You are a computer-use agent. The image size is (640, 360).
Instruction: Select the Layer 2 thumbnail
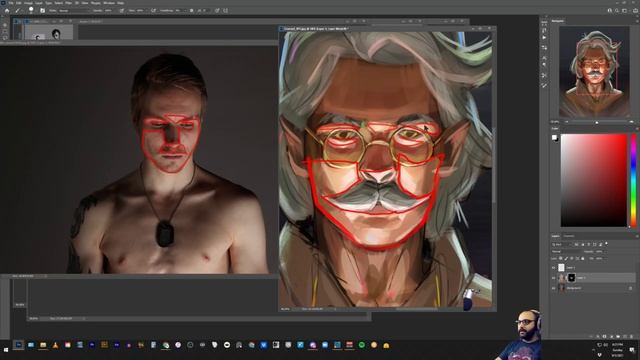[x=561, y=268]
